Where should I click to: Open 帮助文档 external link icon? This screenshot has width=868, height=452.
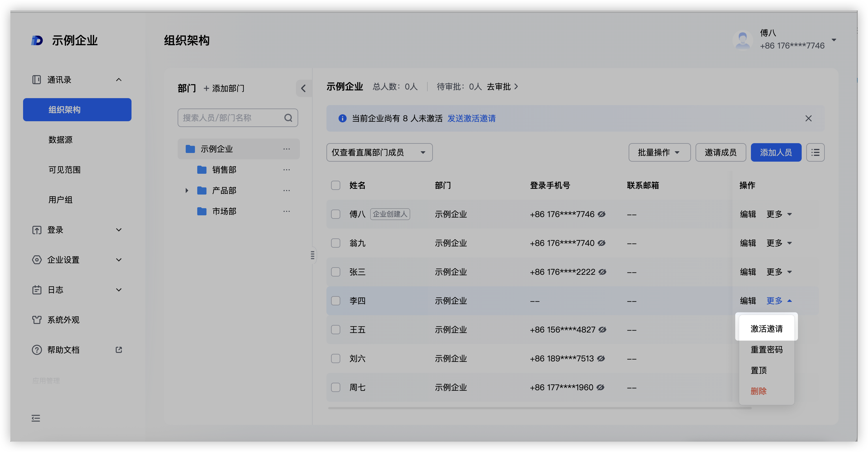coord(119,350)
